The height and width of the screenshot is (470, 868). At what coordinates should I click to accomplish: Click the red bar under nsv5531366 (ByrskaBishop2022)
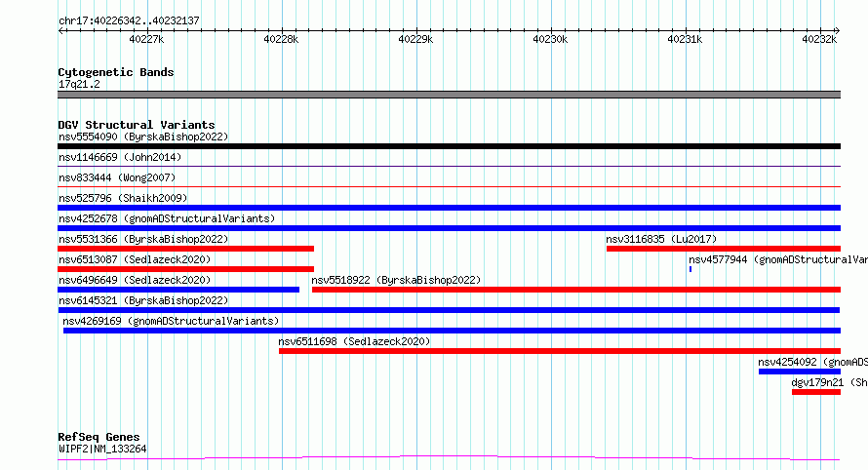[185, 249]
